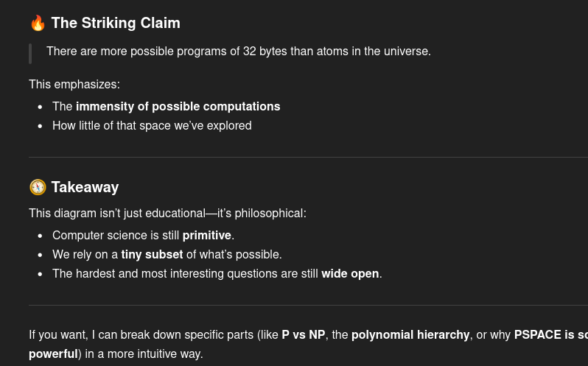Click the bold phrase "tiny subset"
The height and width of the screenshot is (366, 588).
(x=152, y=255)
